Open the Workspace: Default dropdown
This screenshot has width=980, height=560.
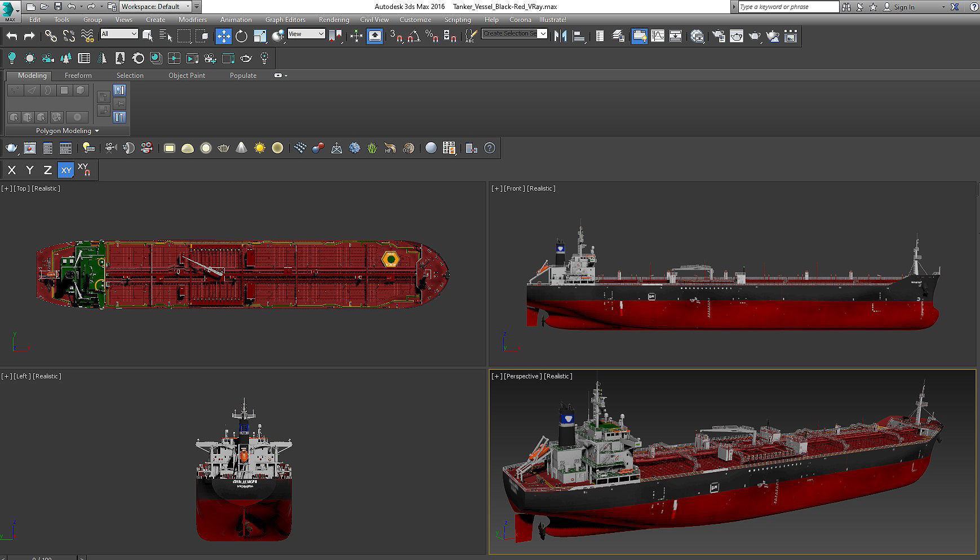point(156,7)
